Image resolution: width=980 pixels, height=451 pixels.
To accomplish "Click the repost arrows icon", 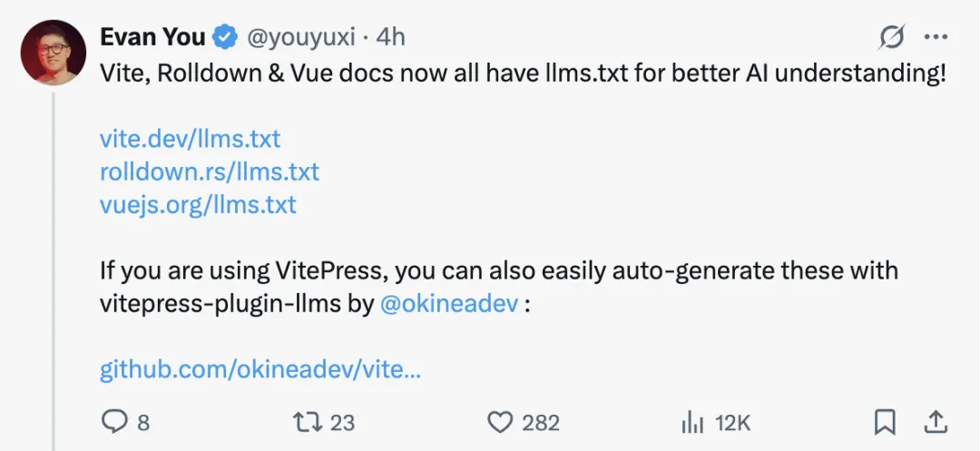I will click(x=307, y=423).
